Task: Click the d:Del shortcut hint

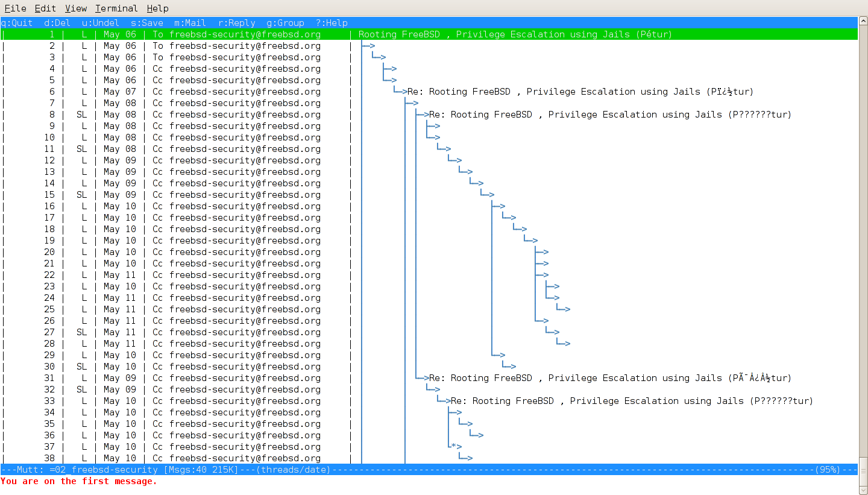Action: 57,23
